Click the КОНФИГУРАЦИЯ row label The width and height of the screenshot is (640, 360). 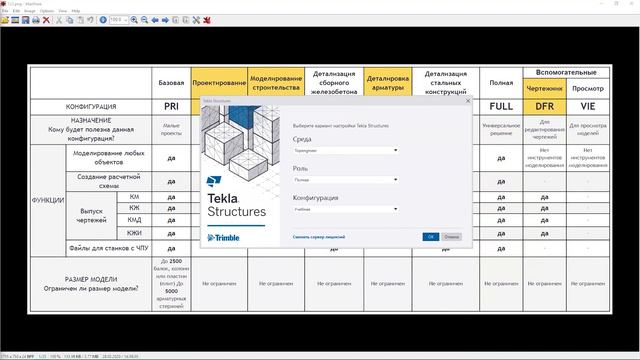click(x=91, y=107)
